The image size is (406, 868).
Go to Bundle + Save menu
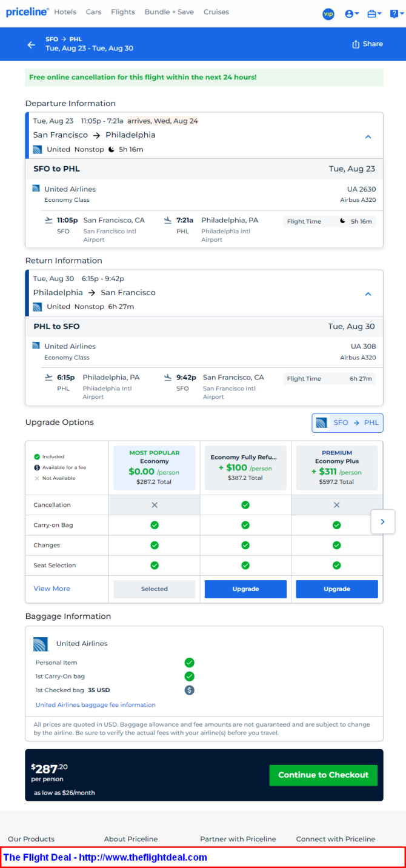[x=170, y=12]
